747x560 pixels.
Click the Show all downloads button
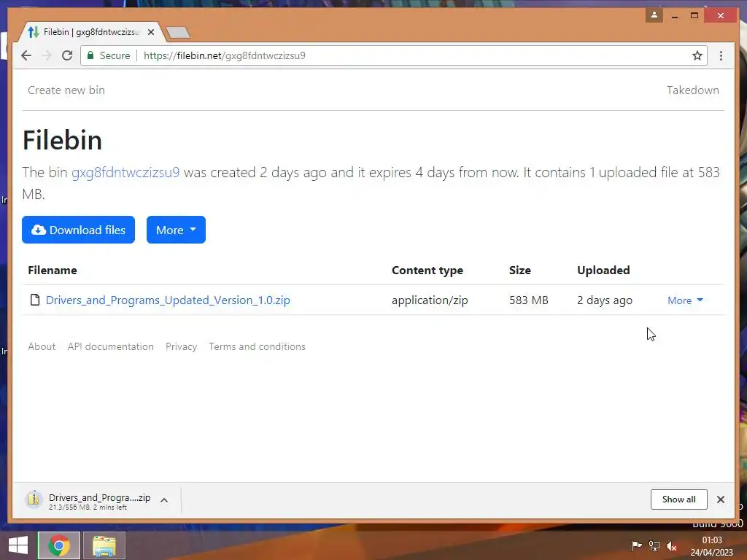tap(678, 499)
